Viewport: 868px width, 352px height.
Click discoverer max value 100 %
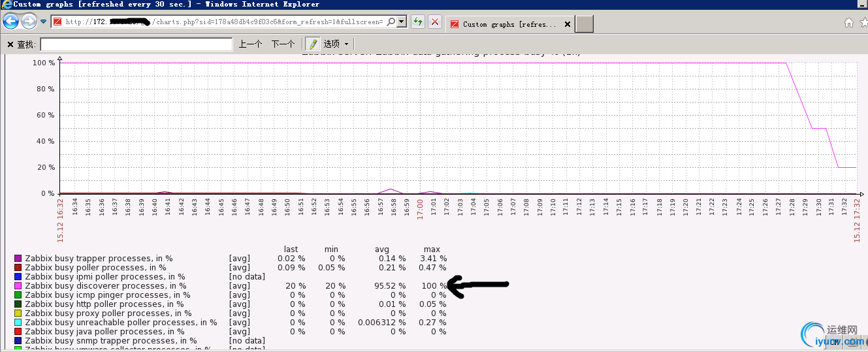click(434, 286)
